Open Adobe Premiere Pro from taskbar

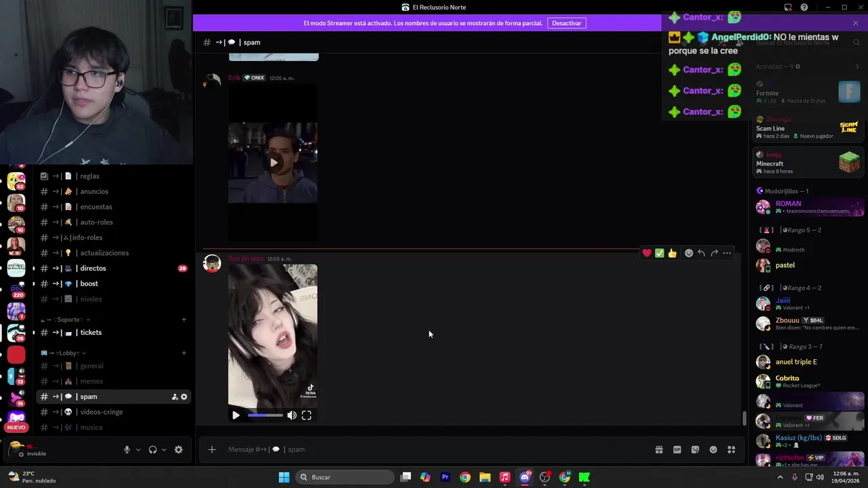(x=445, y=477)
